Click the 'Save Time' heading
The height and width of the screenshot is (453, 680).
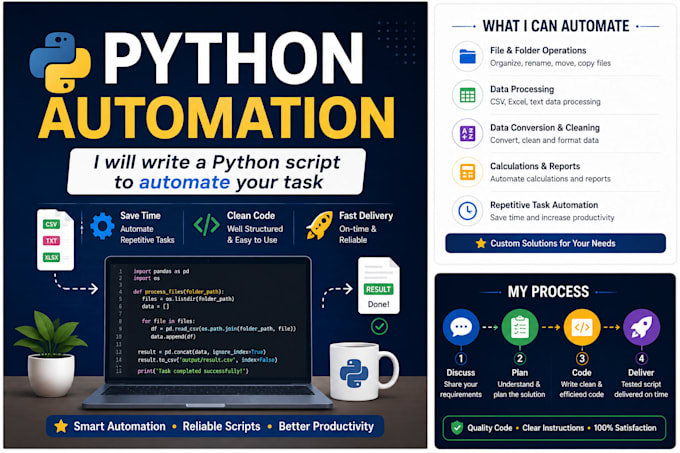pos(140,215)
